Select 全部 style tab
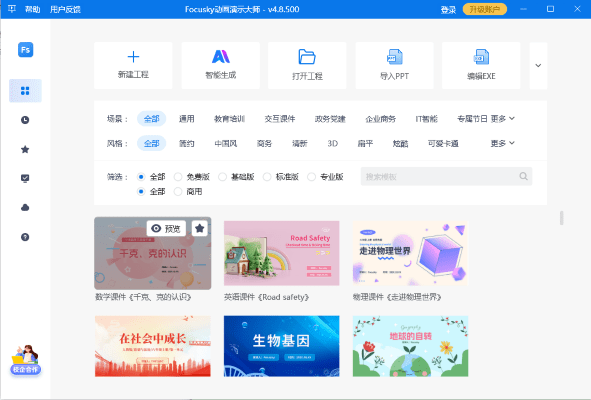The width and height of the screenshot is (591, 400). click(152, 143)
